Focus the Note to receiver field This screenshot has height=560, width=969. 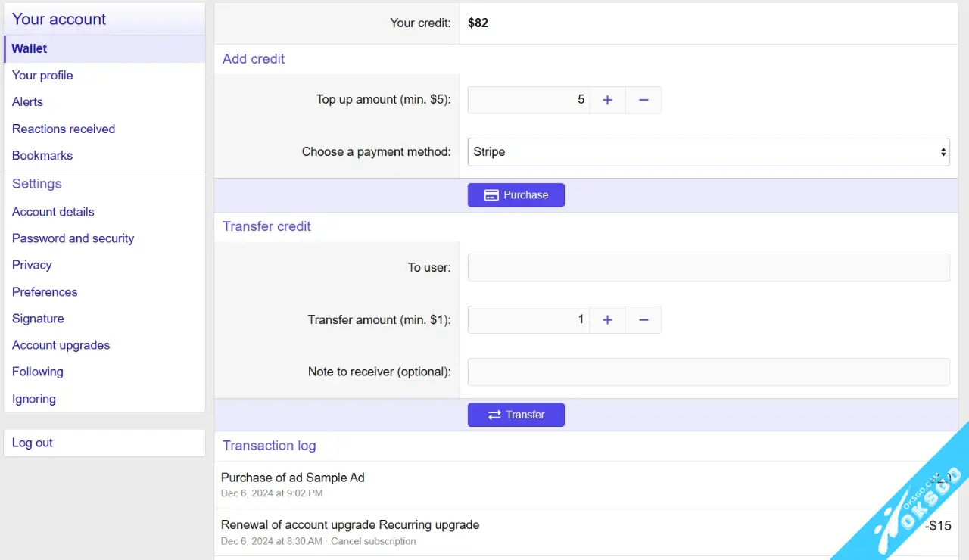coord(709,372)
